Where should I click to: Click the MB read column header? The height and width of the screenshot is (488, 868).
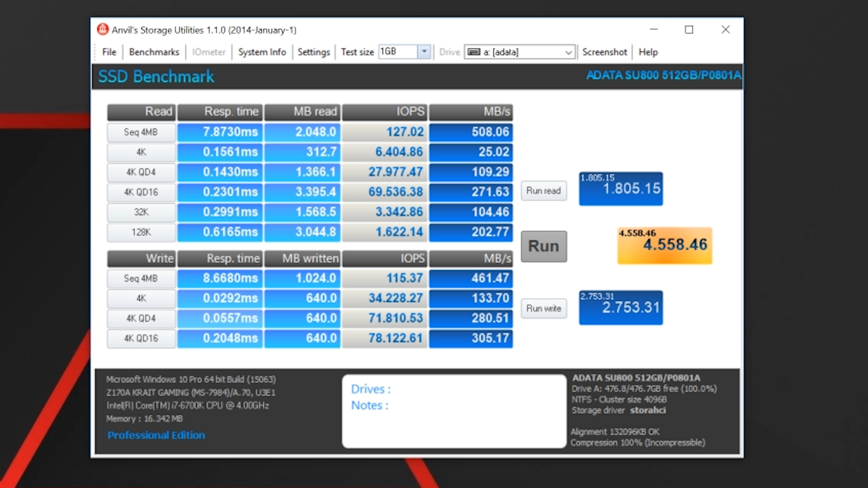[x=302, y=112]
